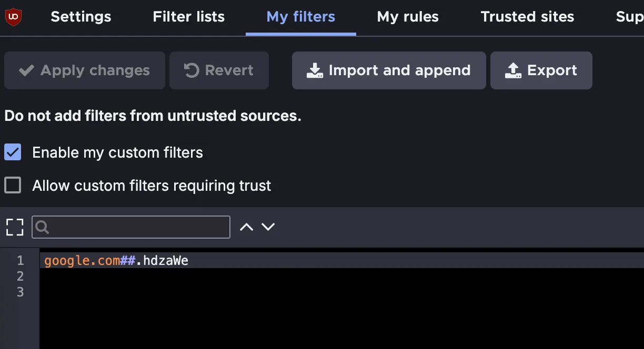Select the Filter lists tab
This screenshot has width=644, height=349.
coord(188,16)
